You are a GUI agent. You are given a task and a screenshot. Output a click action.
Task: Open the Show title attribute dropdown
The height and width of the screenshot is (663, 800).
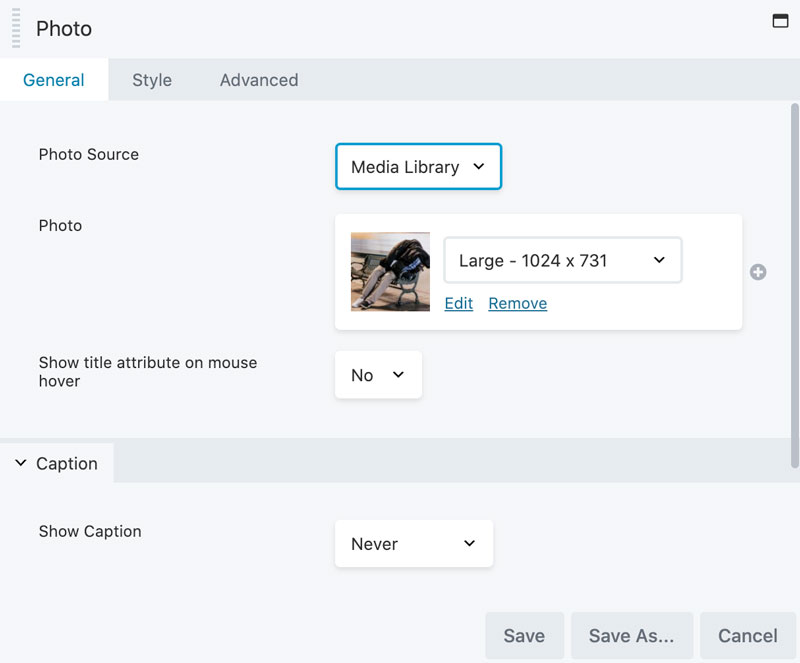(x=378, y=375)
